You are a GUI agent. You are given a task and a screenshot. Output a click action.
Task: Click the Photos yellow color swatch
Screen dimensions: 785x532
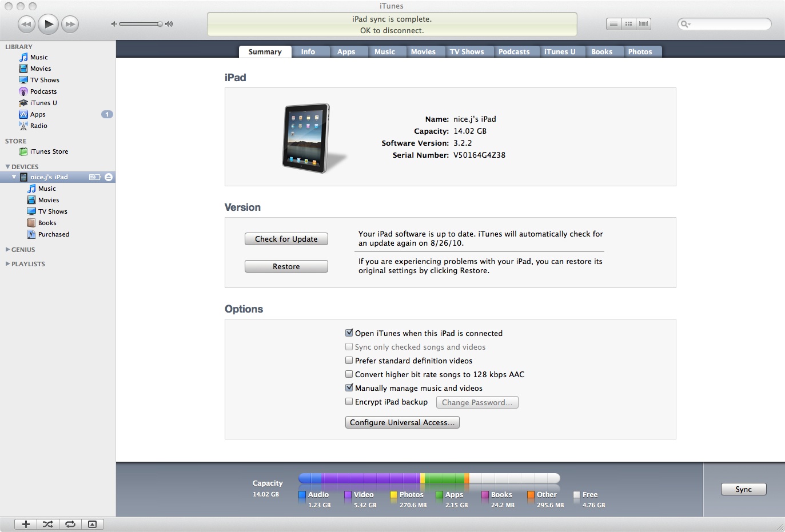[393, 495]
